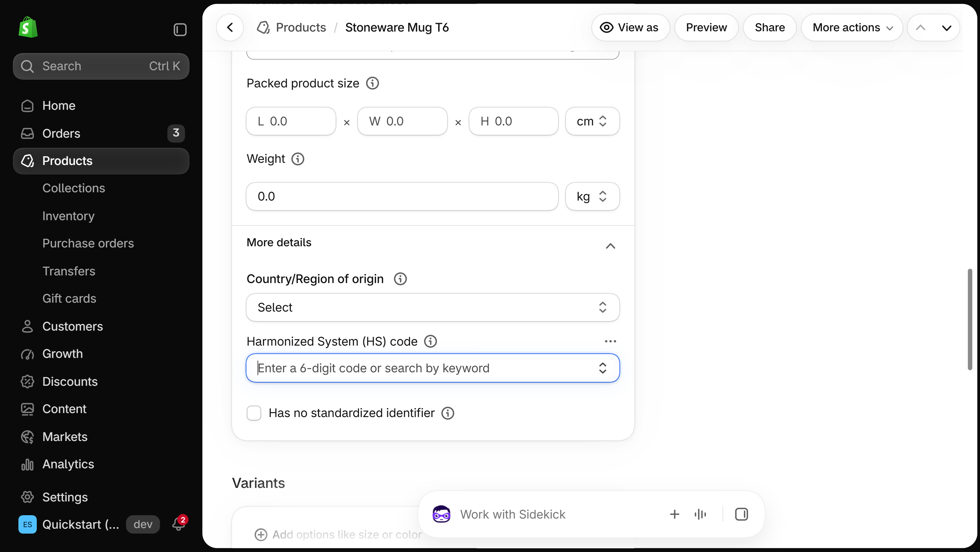The width and height of the screenshot is (980, 552).
Task: Click the plus icon in Sidekick bar
Action: pos(675,514)
